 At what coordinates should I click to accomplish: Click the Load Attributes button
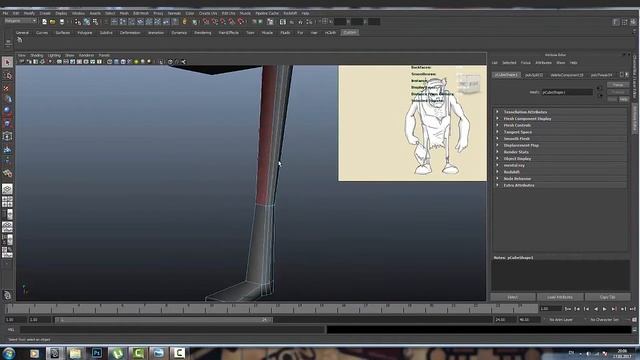(x=560, y=297)
